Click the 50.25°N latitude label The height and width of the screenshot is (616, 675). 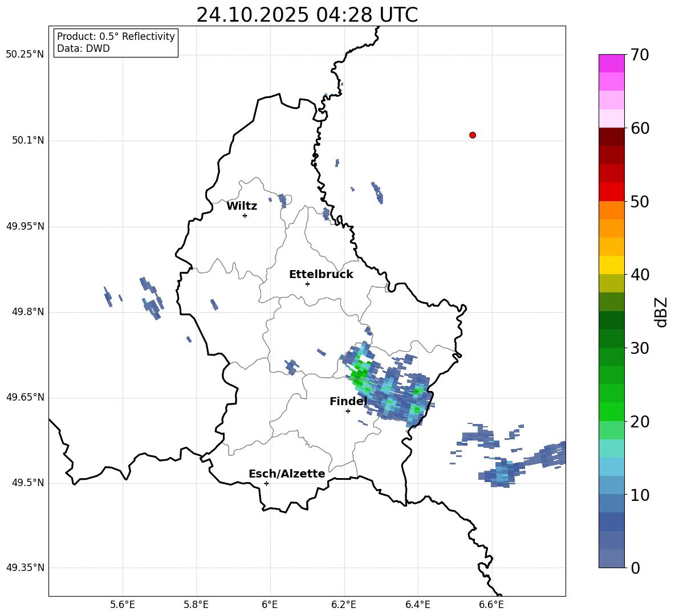25,55
